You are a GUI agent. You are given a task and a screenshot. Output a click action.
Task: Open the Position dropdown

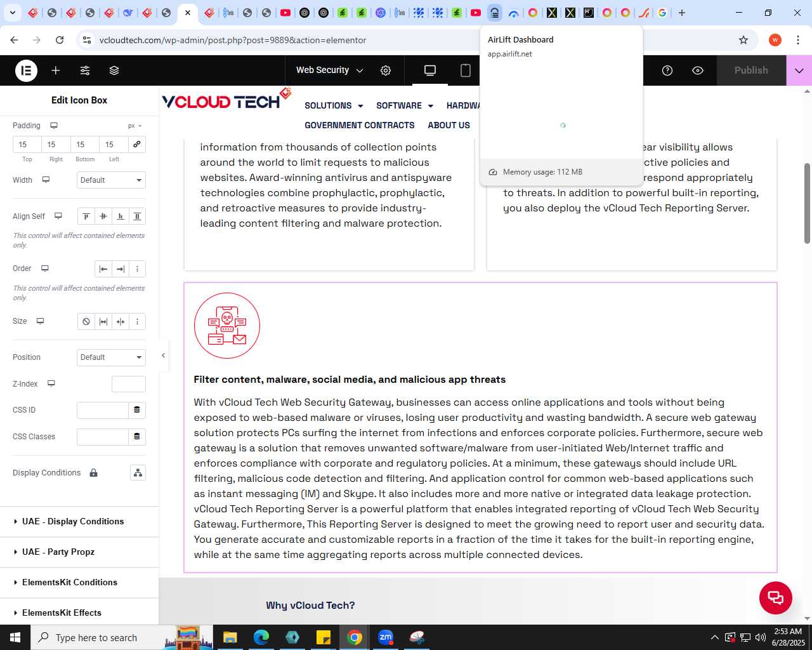pos(111,357)
